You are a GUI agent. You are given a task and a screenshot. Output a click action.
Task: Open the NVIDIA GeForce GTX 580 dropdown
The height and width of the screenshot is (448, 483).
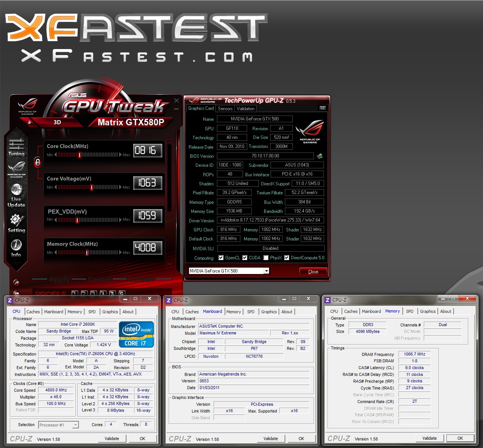[x=266, y=271]
